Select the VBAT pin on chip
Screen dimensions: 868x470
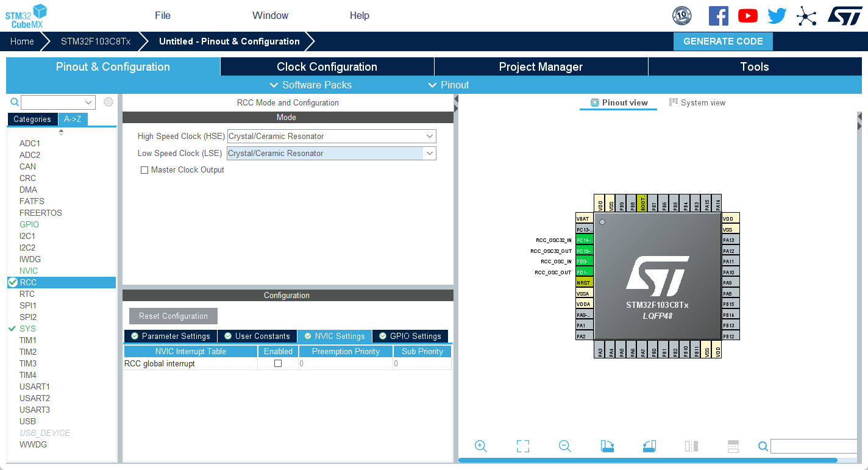click(585, 219)
